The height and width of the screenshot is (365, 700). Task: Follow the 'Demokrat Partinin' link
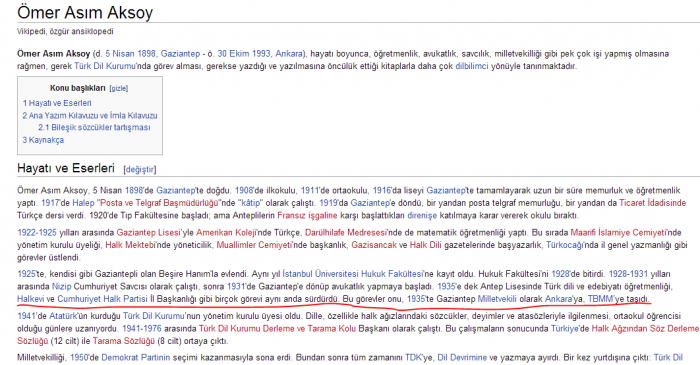[x=136, y=358]
